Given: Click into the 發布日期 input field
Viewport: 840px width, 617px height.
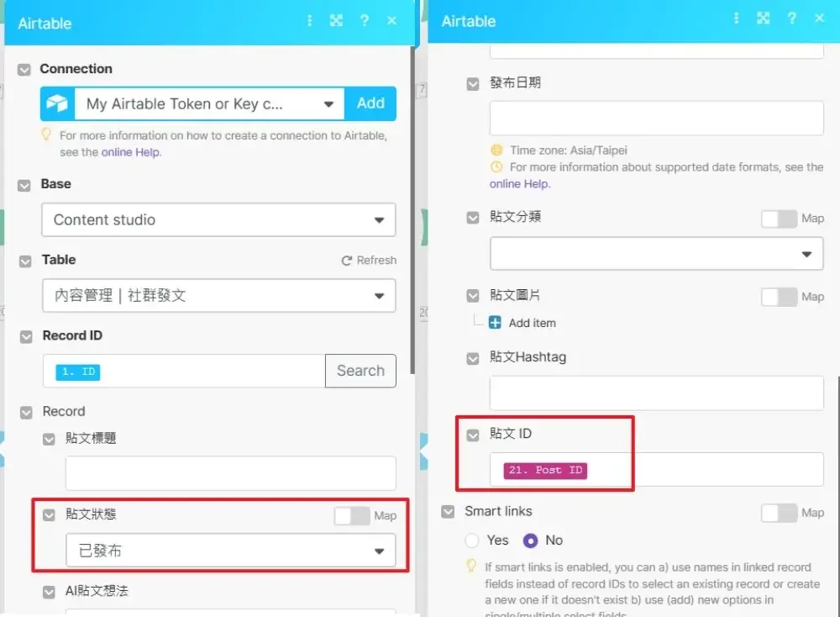Looking at the screenshot, I should (x=656, y=118).
